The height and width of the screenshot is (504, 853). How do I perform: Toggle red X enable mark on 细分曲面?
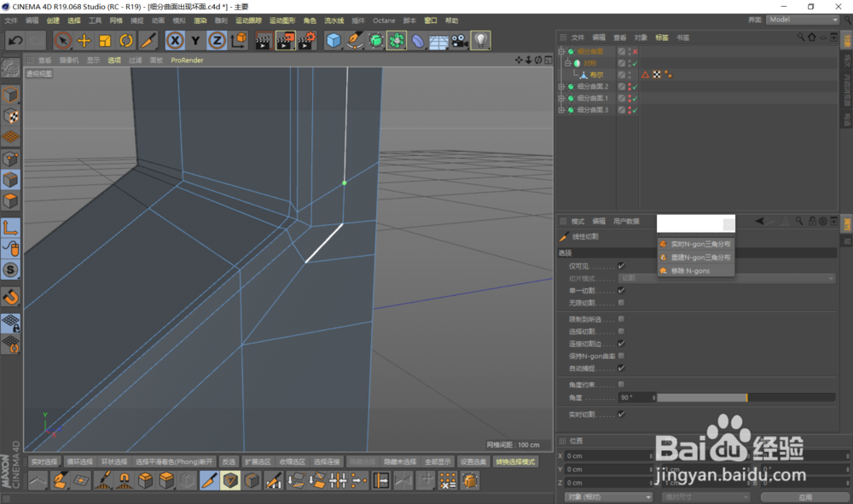click(635, 52)
